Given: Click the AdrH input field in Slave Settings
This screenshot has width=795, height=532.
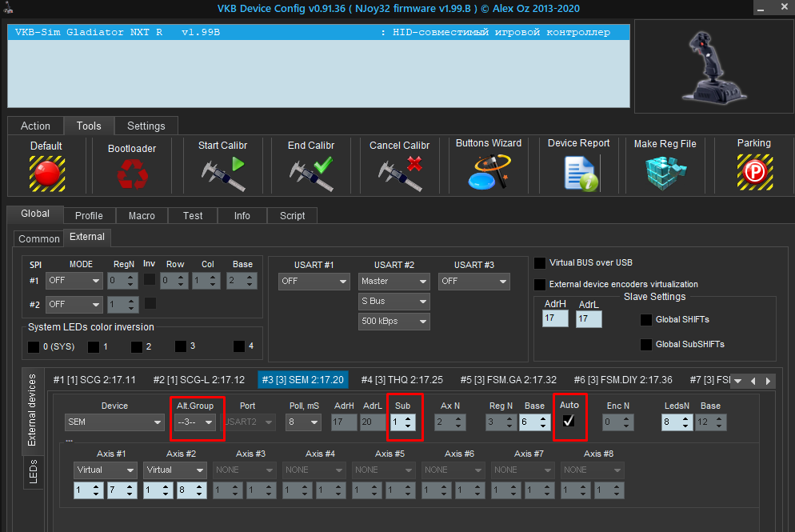Looking at the screenshot, I should [x=554, y=318].
